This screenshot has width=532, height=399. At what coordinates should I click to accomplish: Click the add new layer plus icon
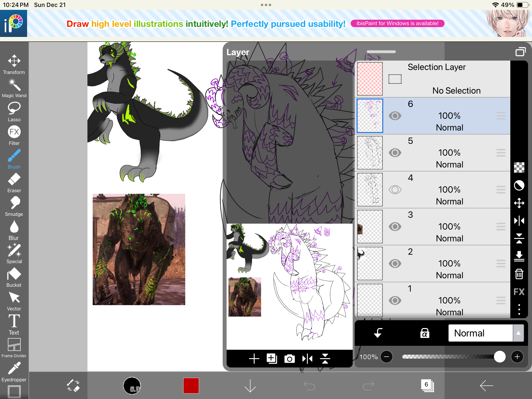(x=254, y=359)
